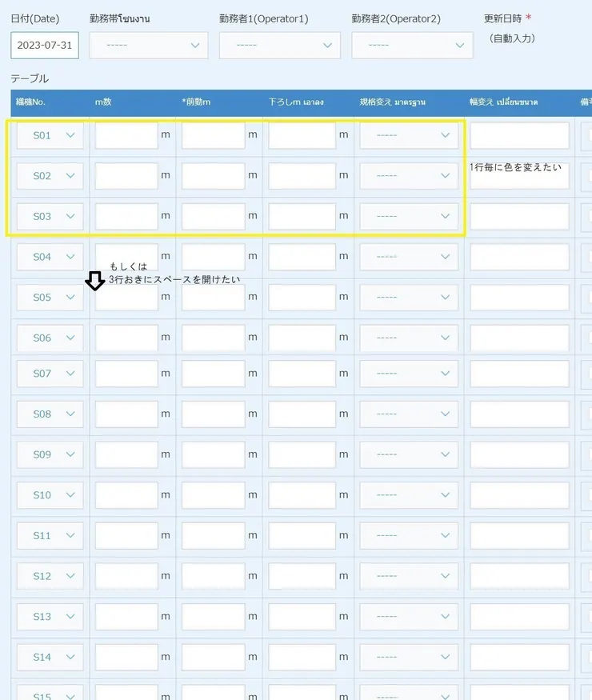Open the S01 loom number dropdown
This screenshot has width=592, height=700.
(x=50, y=136)
